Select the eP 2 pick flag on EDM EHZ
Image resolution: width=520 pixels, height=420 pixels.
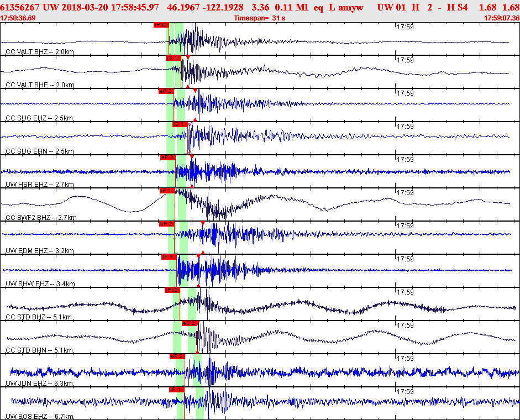pyautogui.click(x=166, y=224)
